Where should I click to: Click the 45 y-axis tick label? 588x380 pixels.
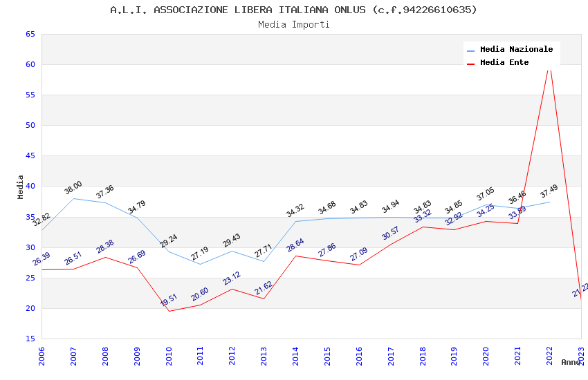[x=30, y=155]
